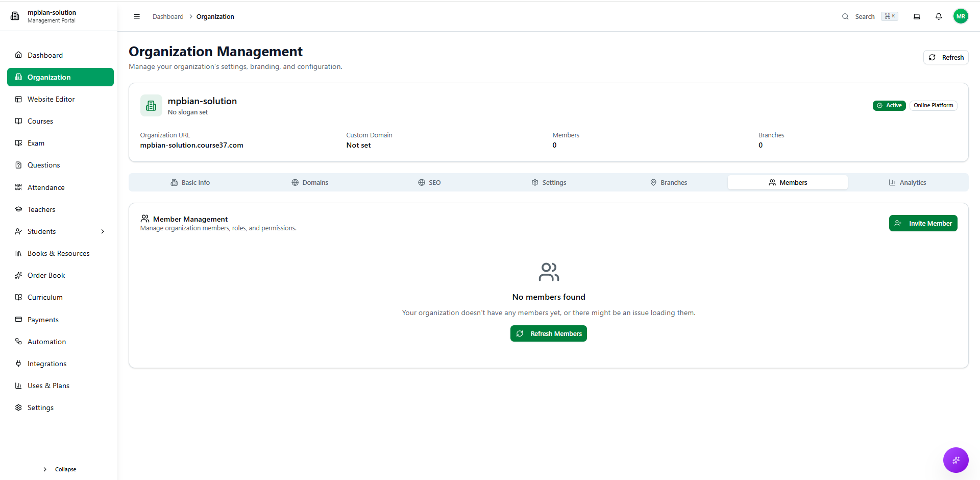Click the Active status badge
Image resolution: width=980 pixels, height=480 pixels.
click(x=889, y=106)
